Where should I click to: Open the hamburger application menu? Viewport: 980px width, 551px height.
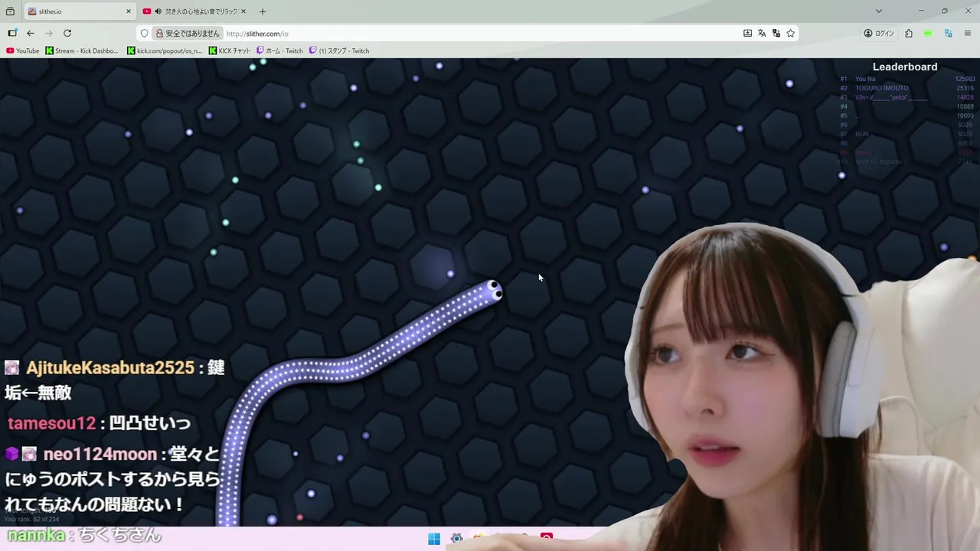coord(968,33)
